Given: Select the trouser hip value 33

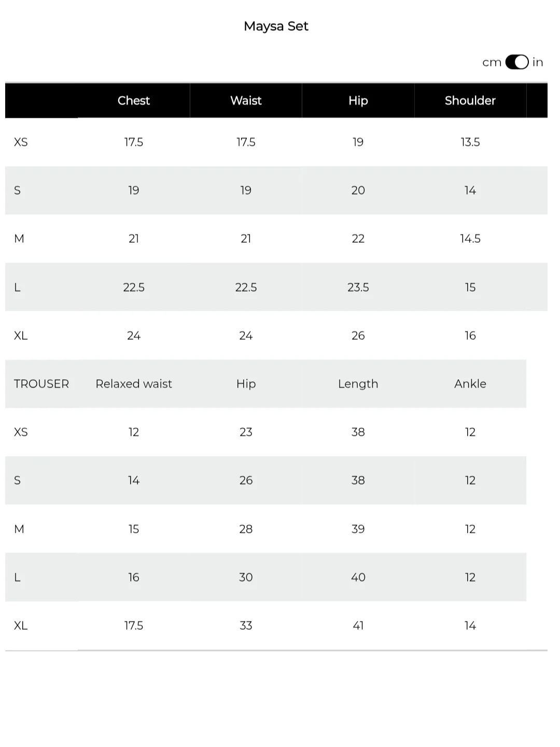Looking at the screenshot, I should [246, 626].
